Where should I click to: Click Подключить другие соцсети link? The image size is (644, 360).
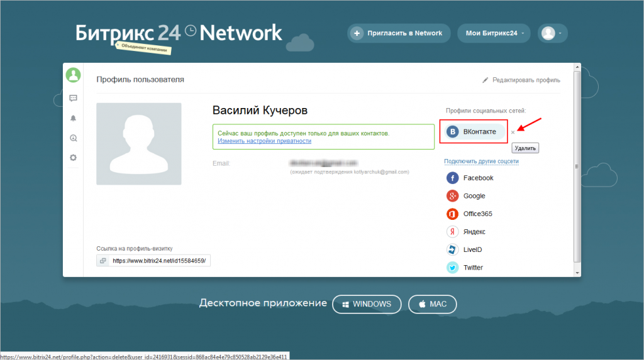tap(481, 161)
